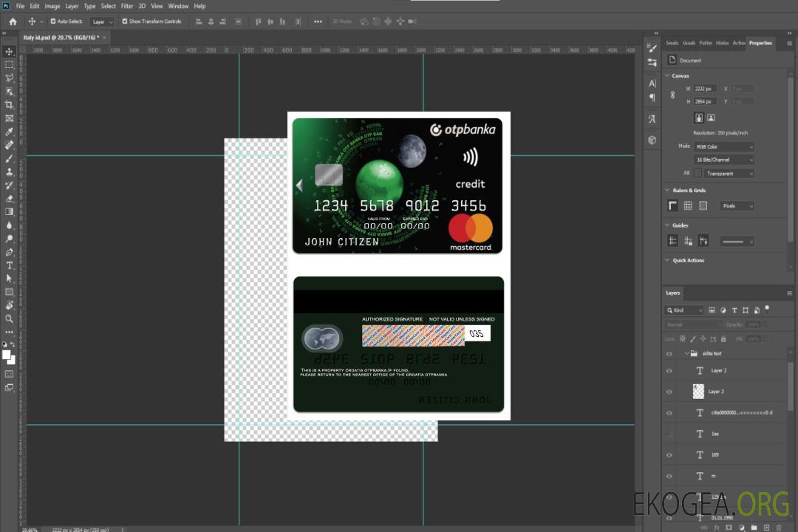This screenshot has width=798, height=532.
Task: Open the 16 Bits/Channel dropdown
Action: coord(724,160)
